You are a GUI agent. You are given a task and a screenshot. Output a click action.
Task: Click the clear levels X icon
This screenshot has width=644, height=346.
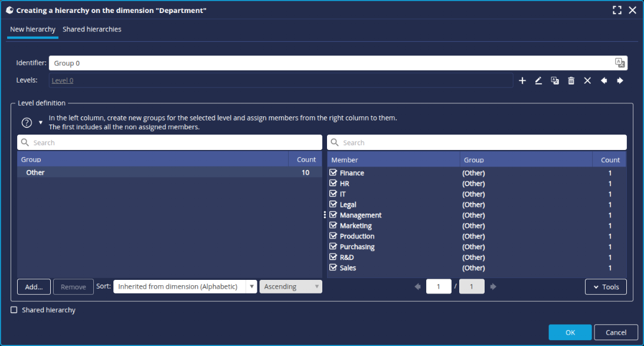click(x=587, y=81)
